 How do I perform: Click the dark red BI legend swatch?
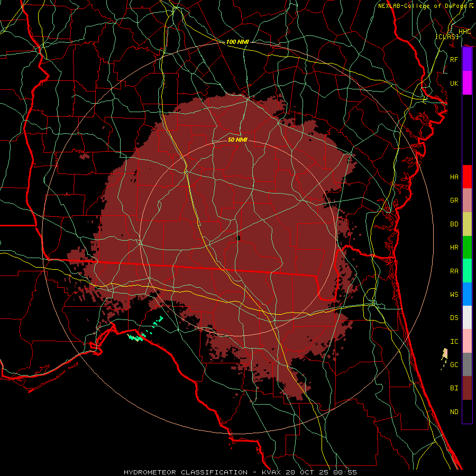[467, 388]
